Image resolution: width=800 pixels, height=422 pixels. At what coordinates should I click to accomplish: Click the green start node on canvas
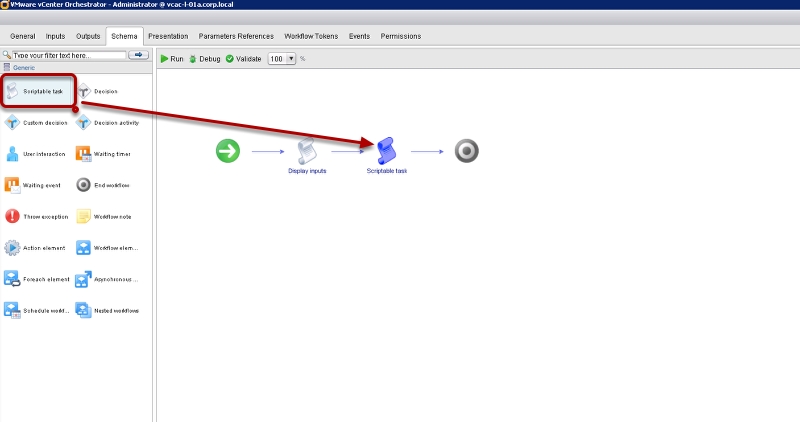click(x=228, y=151)
